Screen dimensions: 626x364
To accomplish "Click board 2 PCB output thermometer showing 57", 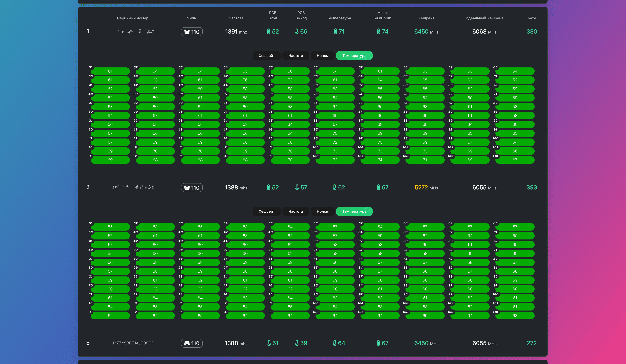I will click(x=297, y=187).
